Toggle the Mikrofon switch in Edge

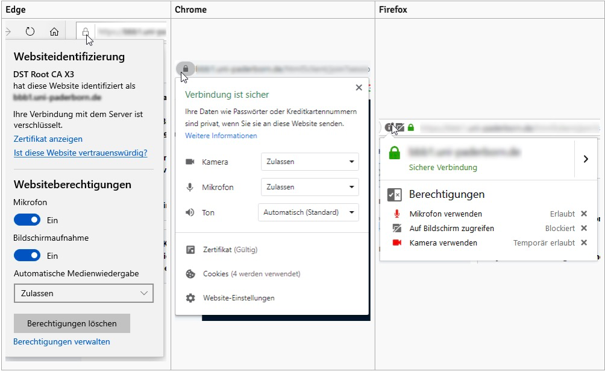27,220
